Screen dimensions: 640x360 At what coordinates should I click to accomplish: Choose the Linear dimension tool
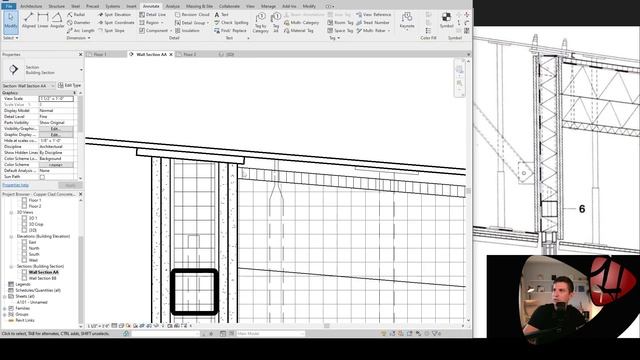pos(43,20)
